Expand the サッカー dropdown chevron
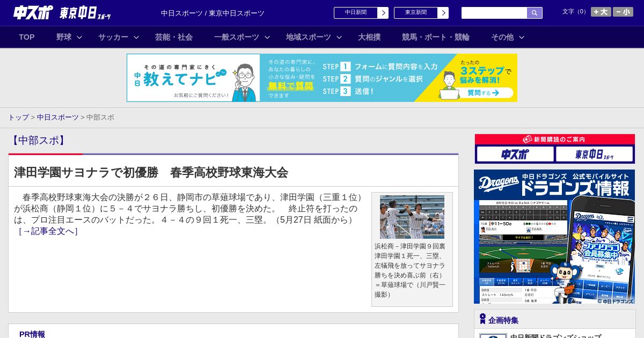Screen dimensions: 644x338 point(136,37)
